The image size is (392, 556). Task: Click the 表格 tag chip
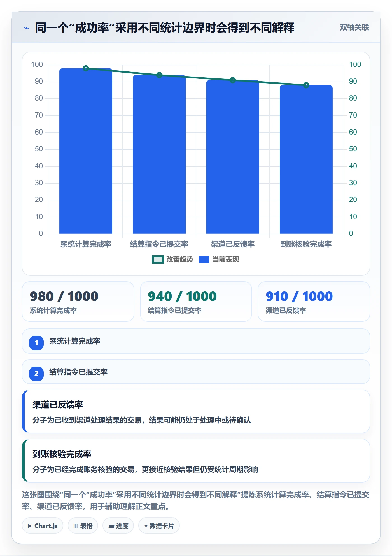(x=83, y=526)
